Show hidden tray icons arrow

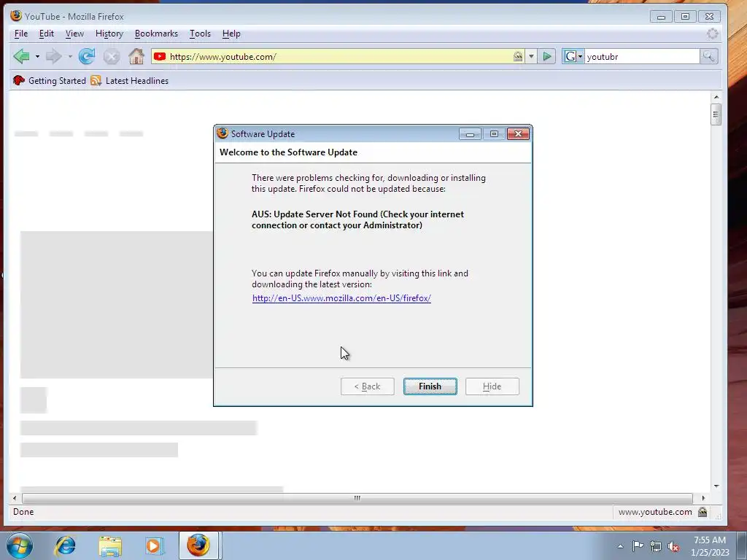[620, 546]
